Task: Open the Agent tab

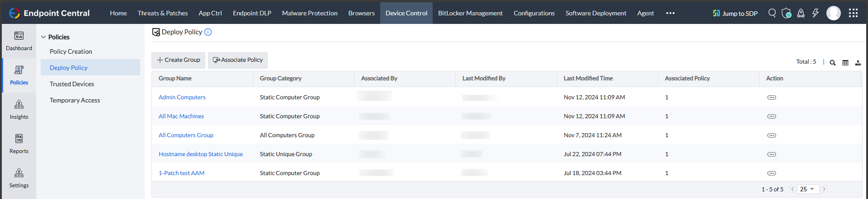Action: tap(646, 13)
